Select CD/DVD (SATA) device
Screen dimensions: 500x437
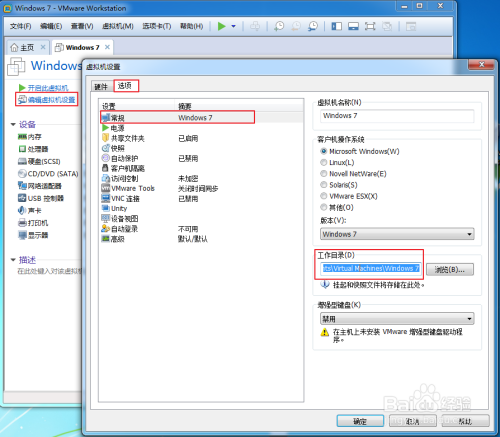click(48, 174)
